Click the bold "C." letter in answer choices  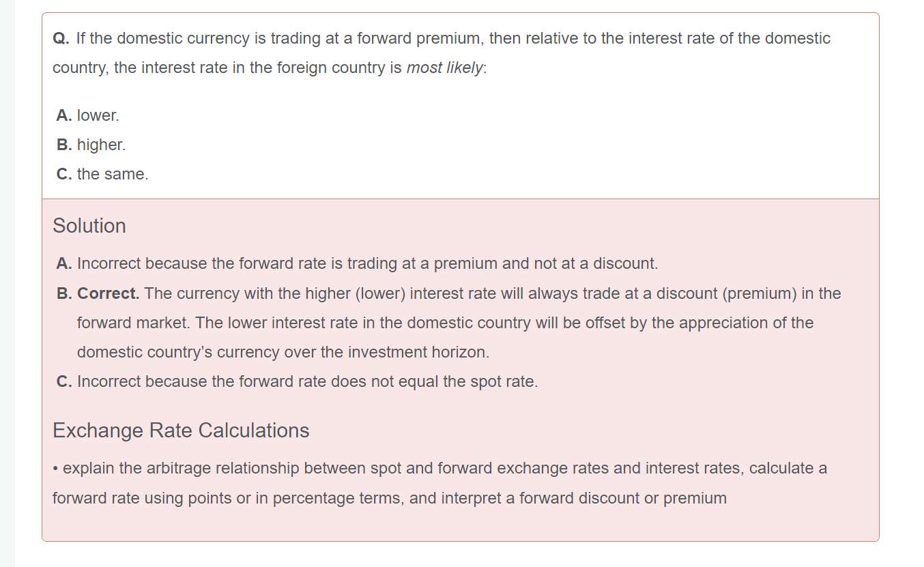pos(64,175)
